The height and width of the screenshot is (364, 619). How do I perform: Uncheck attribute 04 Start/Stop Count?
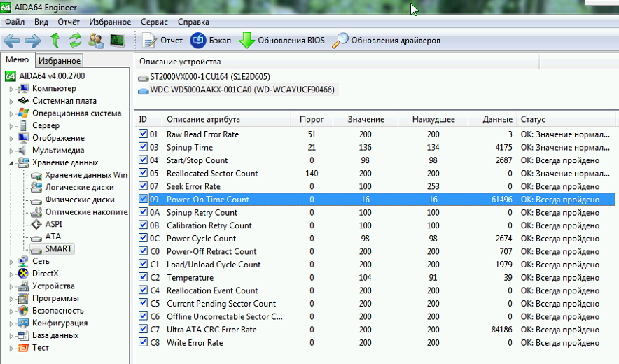pos(143,160)
